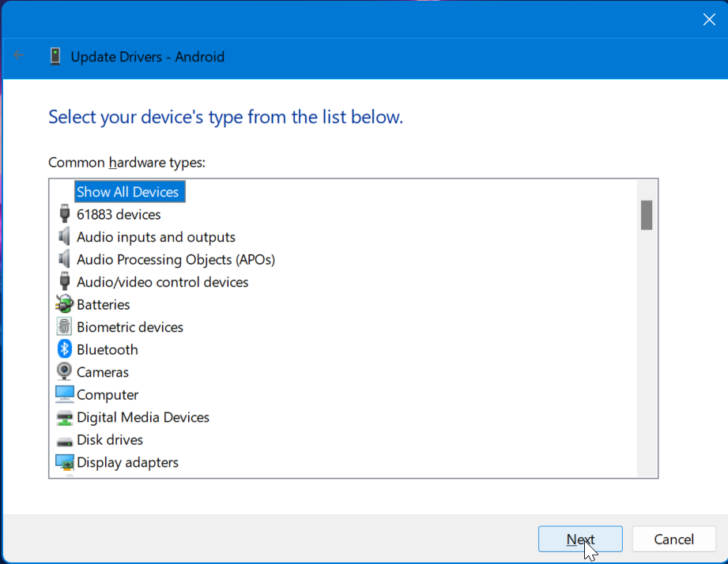This screenshot has height=564, width=728.
Task: Click the Computer device type icon
Action: click(x=64, y=394)
